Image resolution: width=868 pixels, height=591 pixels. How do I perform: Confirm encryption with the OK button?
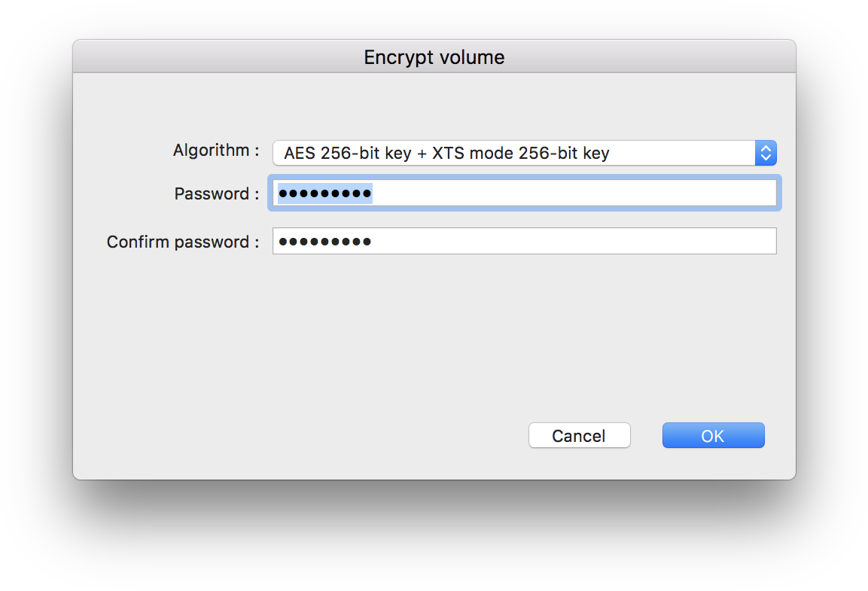click(713, 435)
